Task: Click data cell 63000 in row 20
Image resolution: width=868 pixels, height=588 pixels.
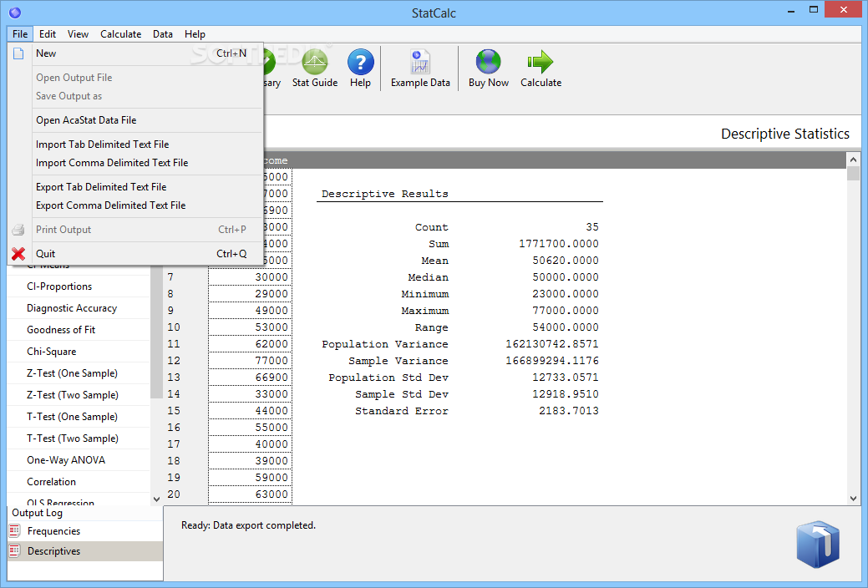Action: coord(251,494)
